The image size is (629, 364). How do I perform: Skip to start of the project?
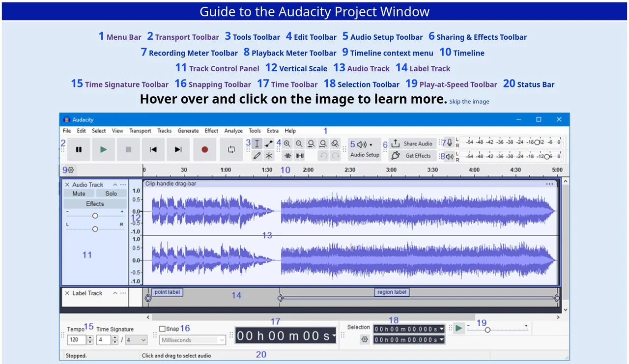(x=153, y=150)
